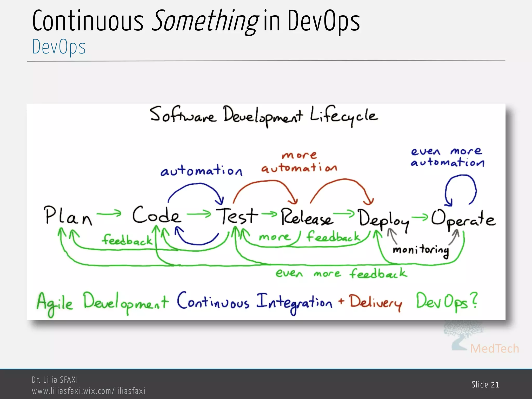Click the green arrow between Plan and Code
The height and width of the screenshot is (399, 532).
(109, 214)
